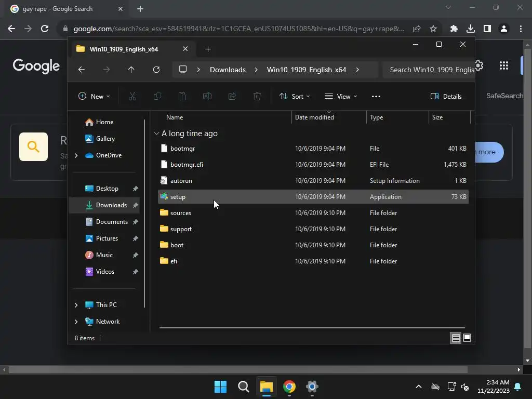Open Windows Start menu

coord(220,387)
